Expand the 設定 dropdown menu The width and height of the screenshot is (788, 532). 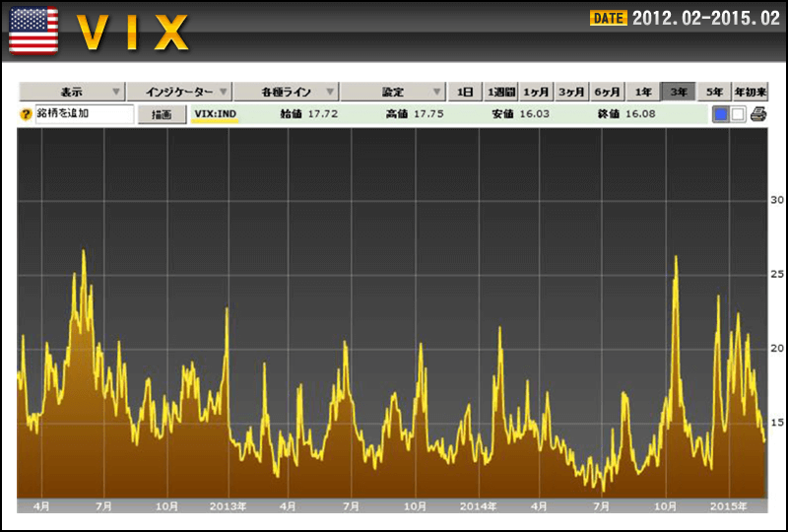393,92
